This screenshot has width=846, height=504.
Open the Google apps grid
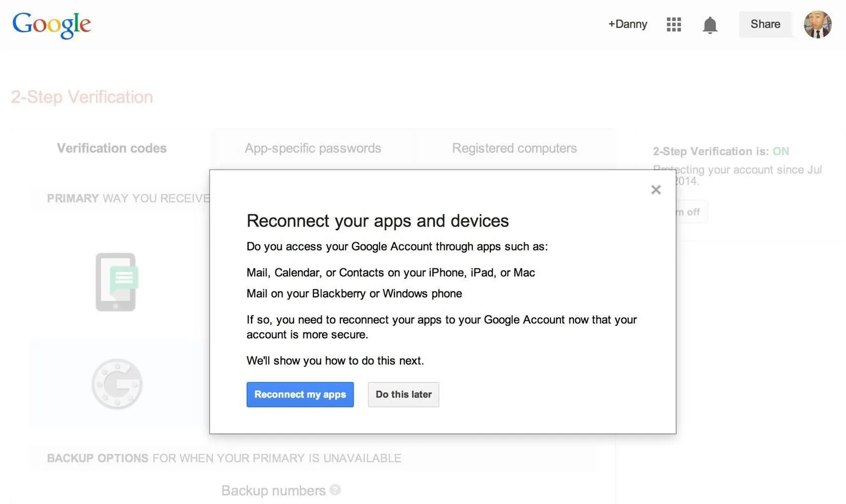tap(674, 24)
